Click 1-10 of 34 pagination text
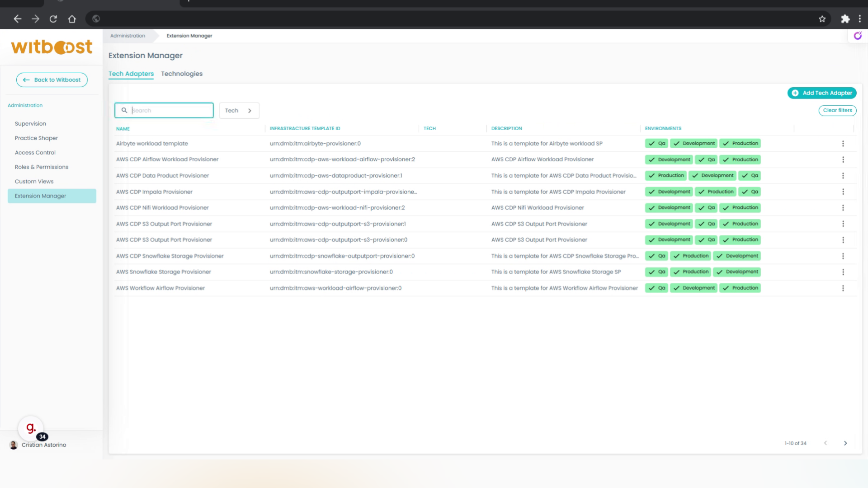 coord(795,443)
